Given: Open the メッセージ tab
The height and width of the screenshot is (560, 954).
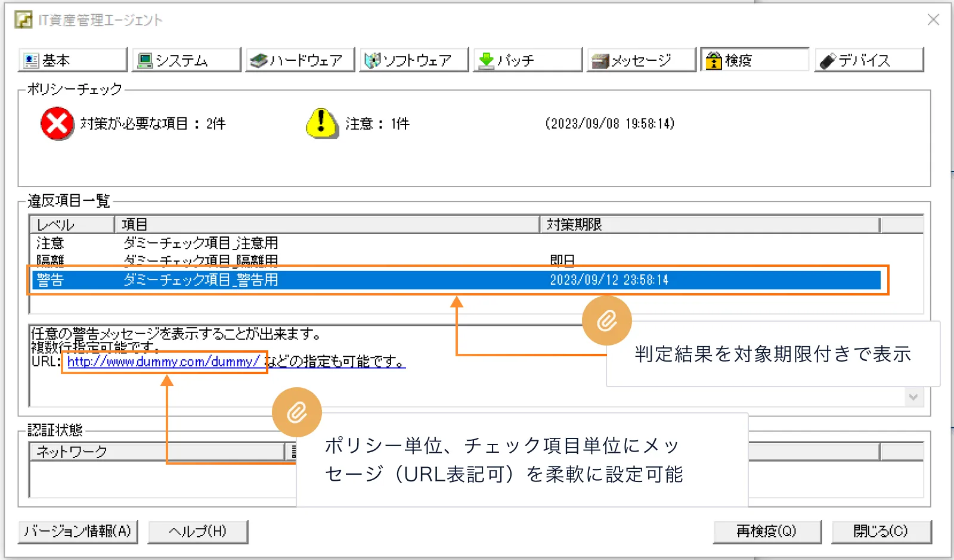Looking at the screenshot, I should click(x=642, y=60).
